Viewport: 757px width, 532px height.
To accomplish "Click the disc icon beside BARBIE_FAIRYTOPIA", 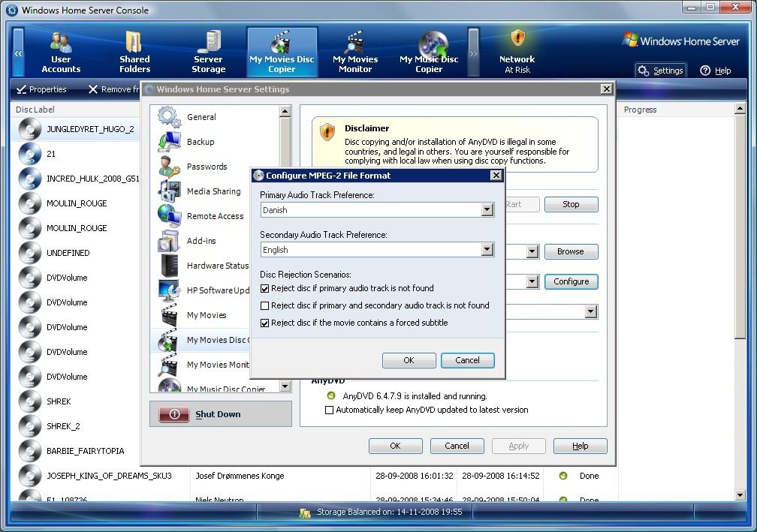I will (x=30, y=451).
